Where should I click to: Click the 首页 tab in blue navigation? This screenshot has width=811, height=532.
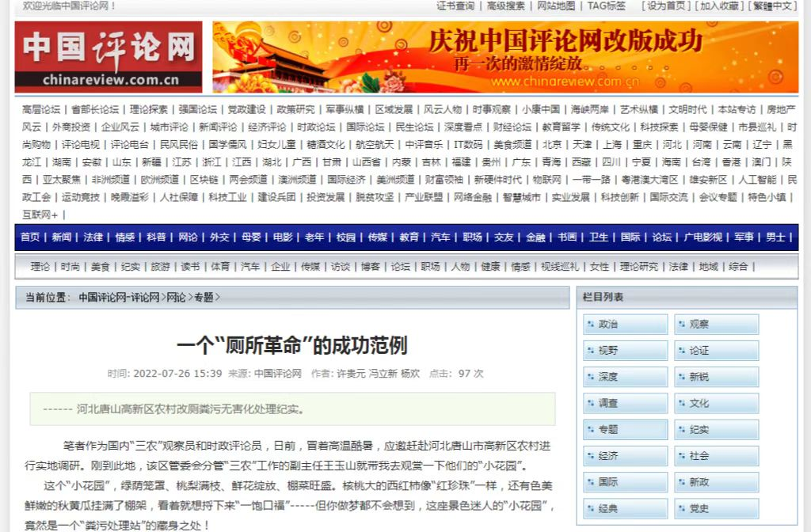point(30,237)
